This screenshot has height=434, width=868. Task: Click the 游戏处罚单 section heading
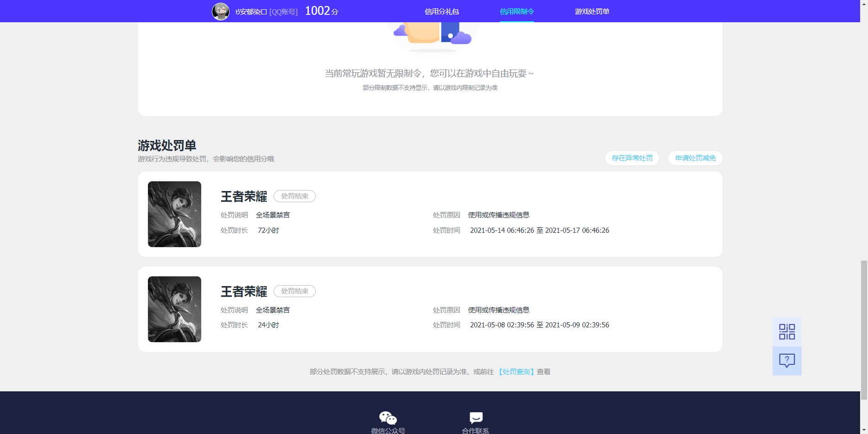click(x=167, y=146)
